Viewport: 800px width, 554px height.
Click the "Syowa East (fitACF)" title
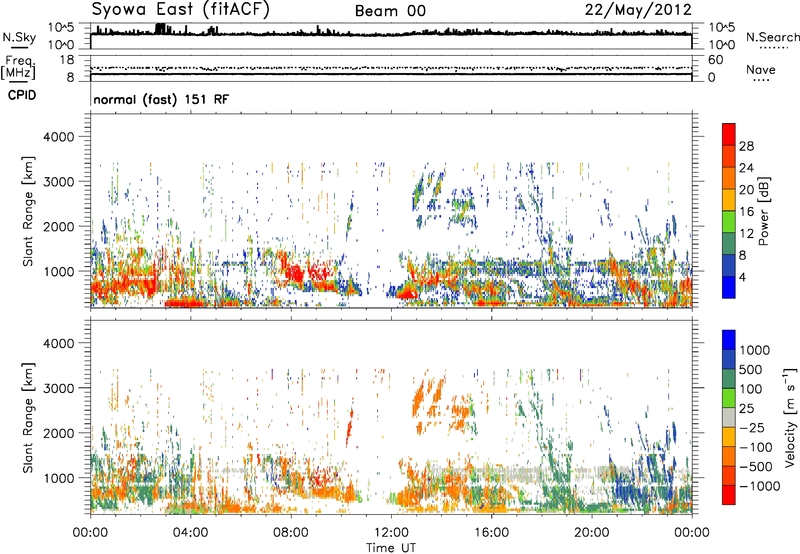pos(181,10)
